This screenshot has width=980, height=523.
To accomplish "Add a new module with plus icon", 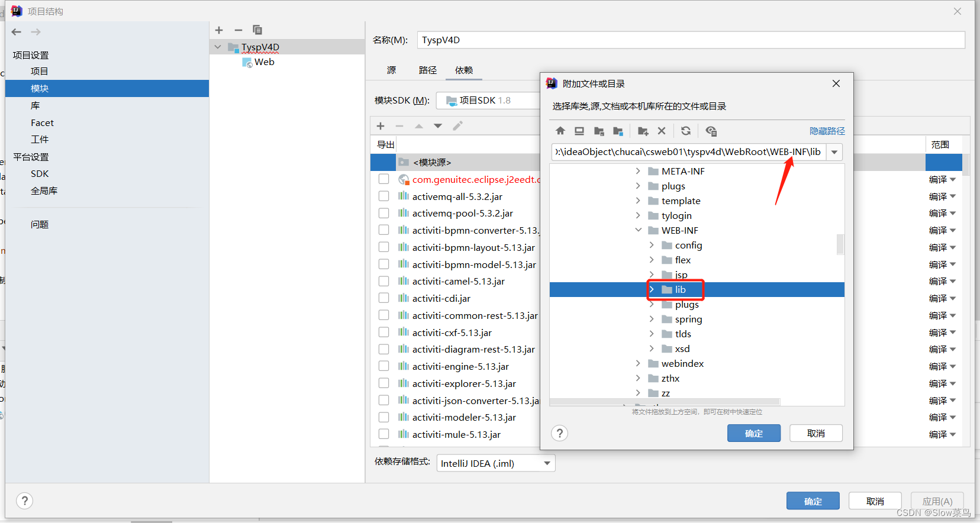I will point(219,30).
